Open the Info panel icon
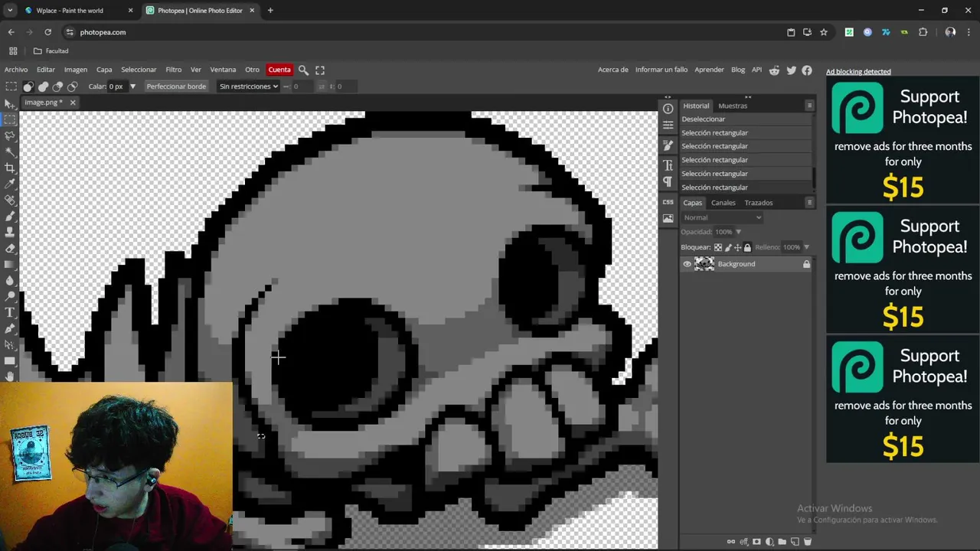Image resolution: width=980 pixels, height=551 pixels. click(668, 109)
